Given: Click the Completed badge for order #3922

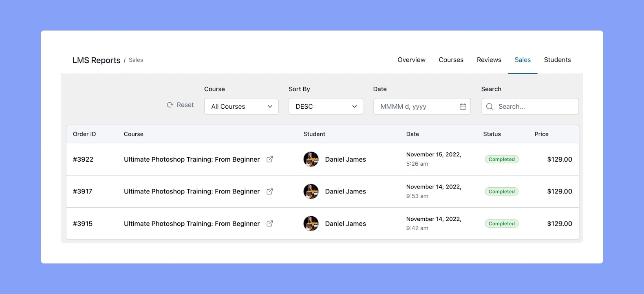Looking at the screenshot, I should (x=502, y=159).
